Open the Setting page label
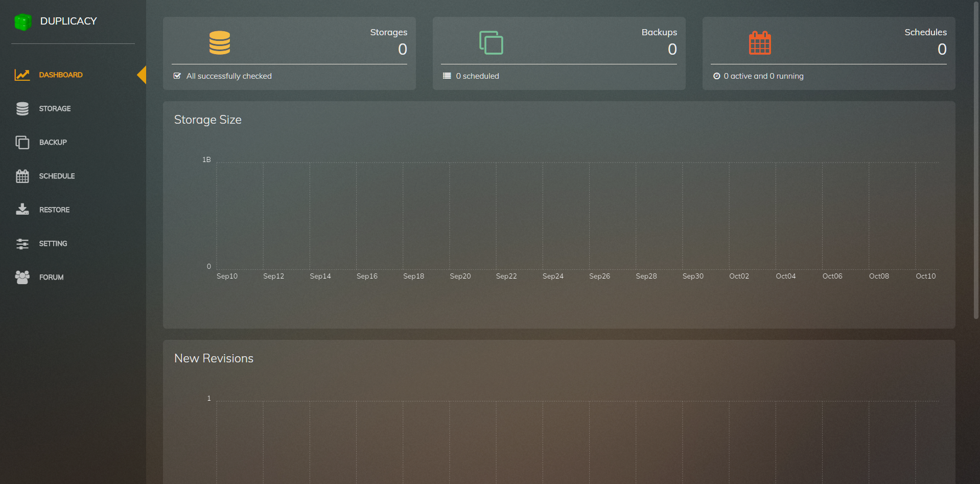Image resolution: width=980 pixels, height=484 pixels. (53, 244)
